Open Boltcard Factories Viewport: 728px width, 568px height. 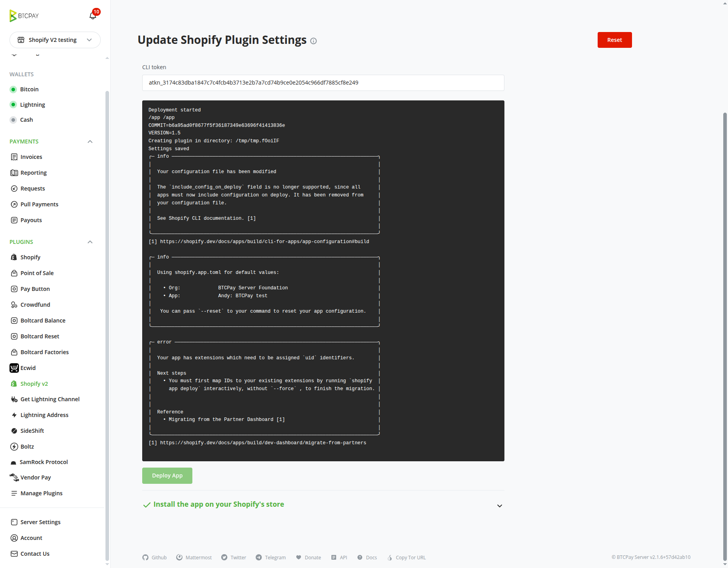[45, 352]
